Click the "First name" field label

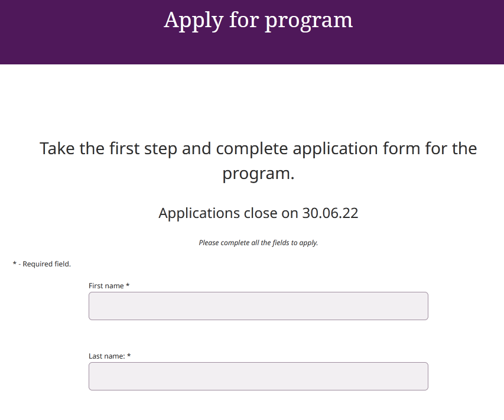pos(106,286)
